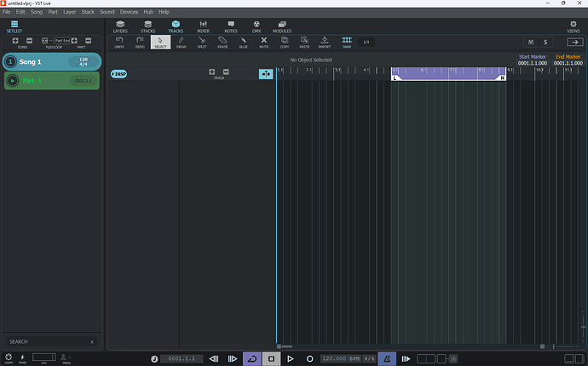Add a track with Track plus button
The width and height of the screenshot is (588, 366).
[212, 72]
